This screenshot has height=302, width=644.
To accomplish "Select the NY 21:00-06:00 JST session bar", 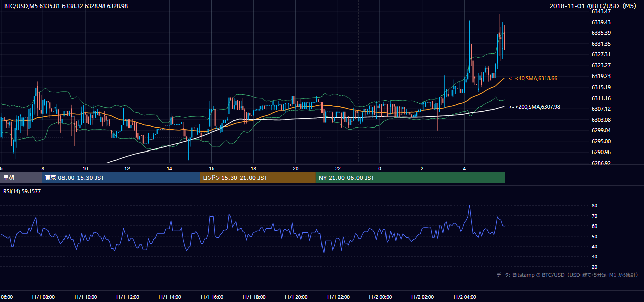I will pos(411,178).
